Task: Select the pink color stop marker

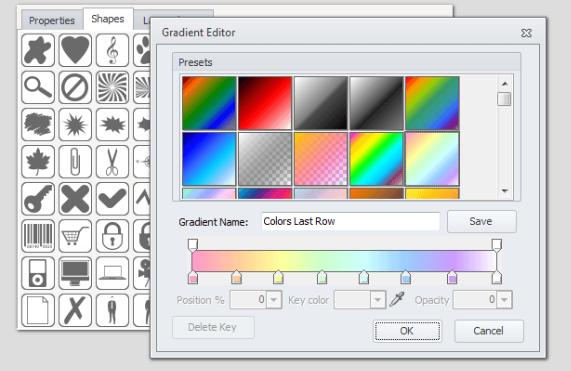Action: point(193,278)
